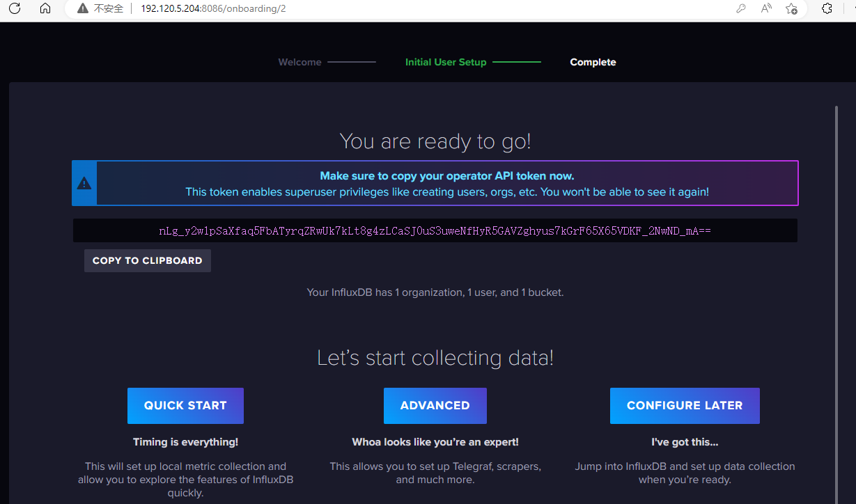856x504 pixels.
Task: Choose the Advanced setup option
Action: coord(435,406)
